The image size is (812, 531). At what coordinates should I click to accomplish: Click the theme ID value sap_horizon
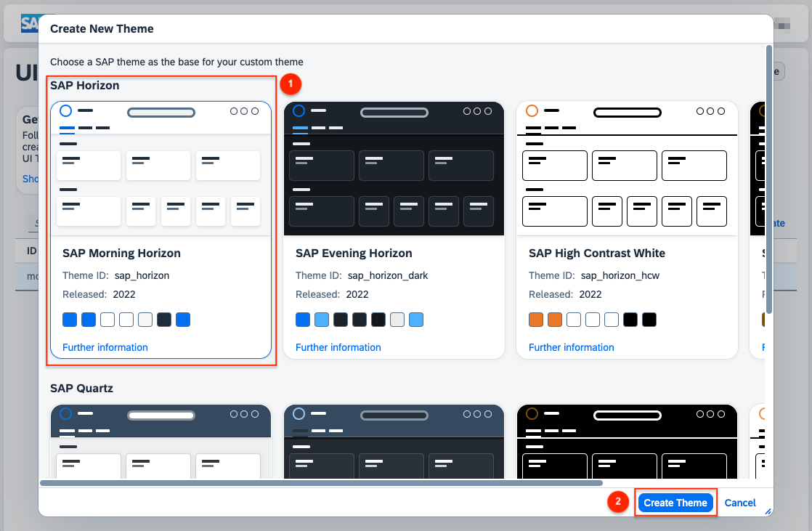[142, 275]
